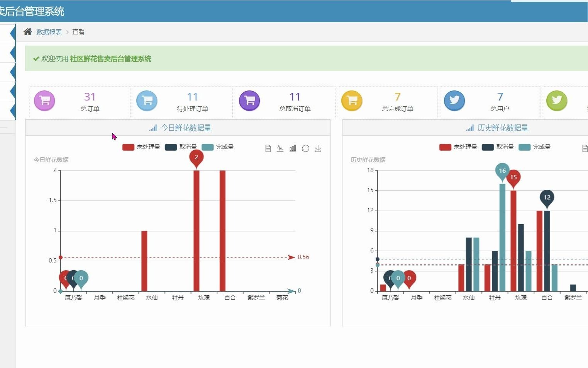Image resolution: width=588 pixels, height=368 pixels.
Task: Click the green bird icon card
Action: tap(557, 101)
